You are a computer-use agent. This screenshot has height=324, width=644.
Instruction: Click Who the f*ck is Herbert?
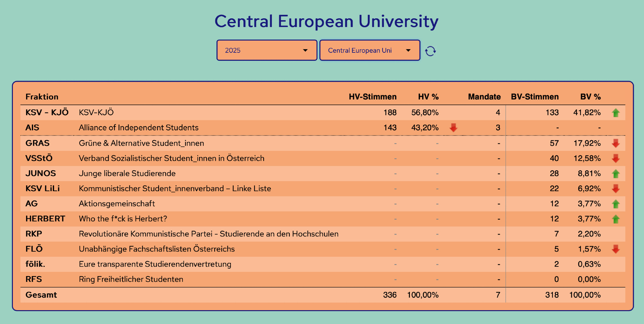point(123,219)
